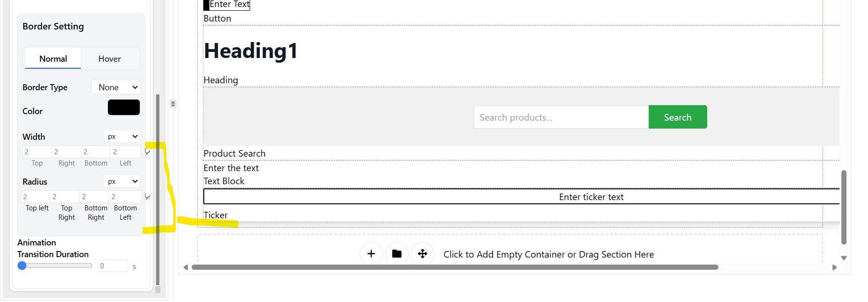Switch to the Normal border tab

[x=53, y=58]
